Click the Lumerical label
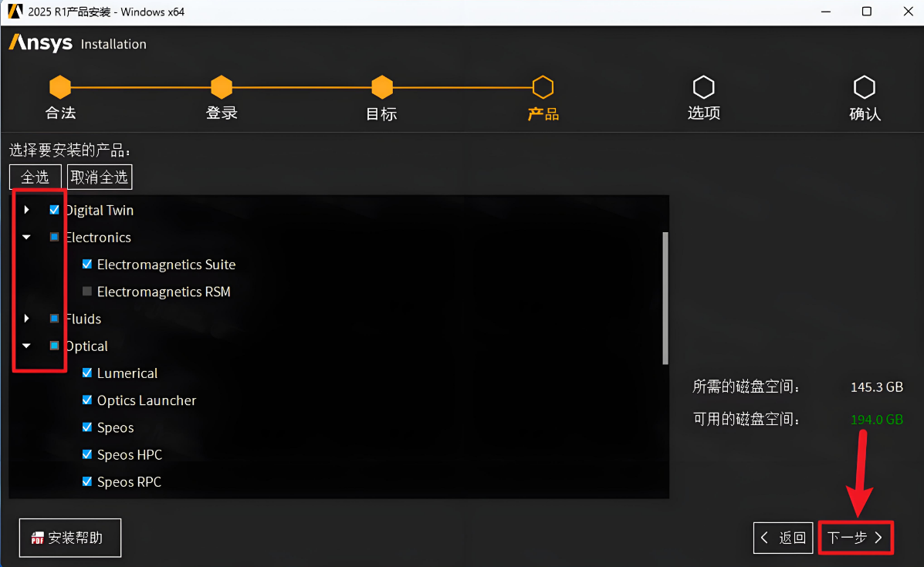Viewport: 924px width, 567px height. (127, 373)
